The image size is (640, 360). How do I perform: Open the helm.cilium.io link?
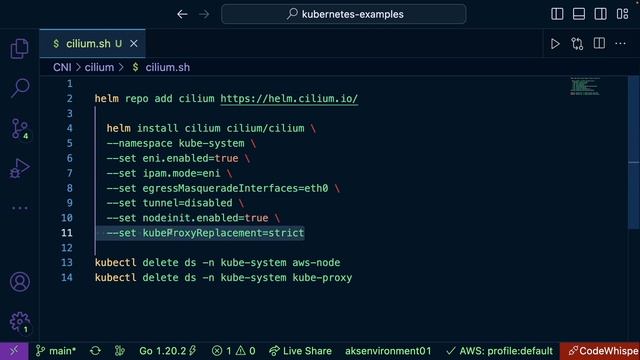click(289, 99)
